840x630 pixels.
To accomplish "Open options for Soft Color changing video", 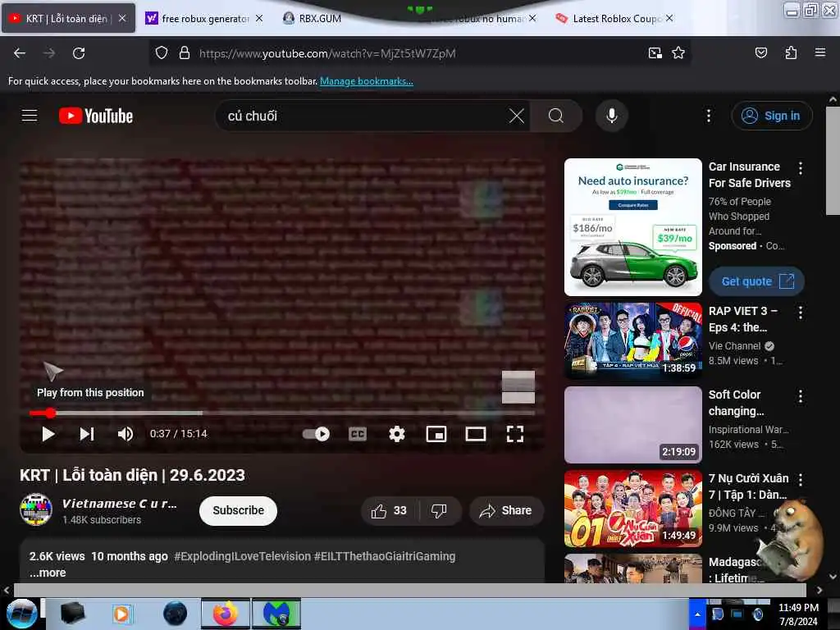I will tap(801, 396).
